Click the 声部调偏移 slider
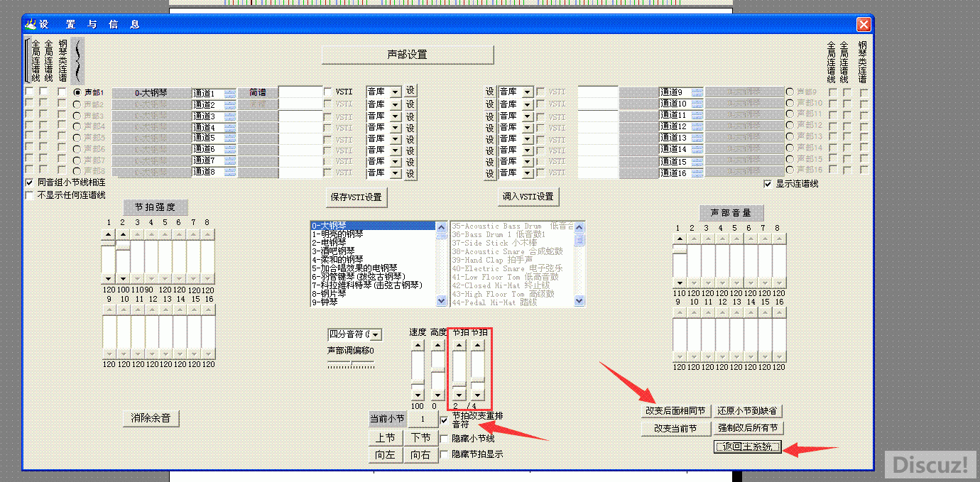Screen dimensions: 980x482 coord(351,364)
